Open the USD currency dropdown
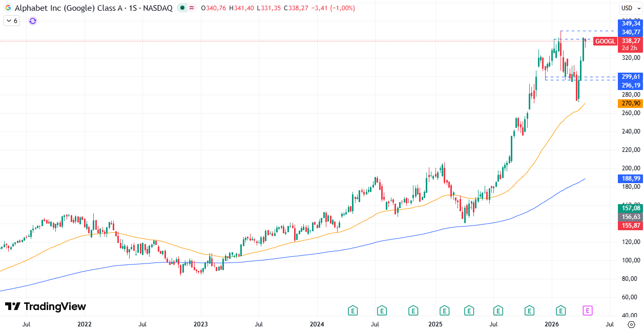The image size is (644, 331). [630, 8]
